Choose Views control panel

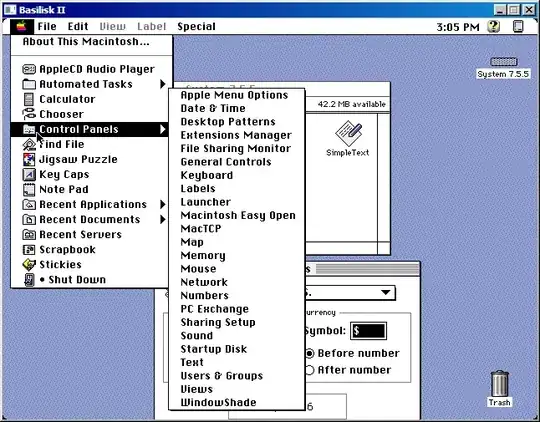point(237,389)
